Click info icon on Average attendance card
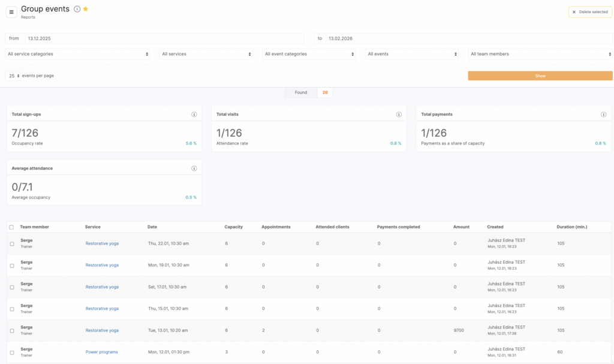This screenshot has height=364, width=614. click(x=194, y=169)
